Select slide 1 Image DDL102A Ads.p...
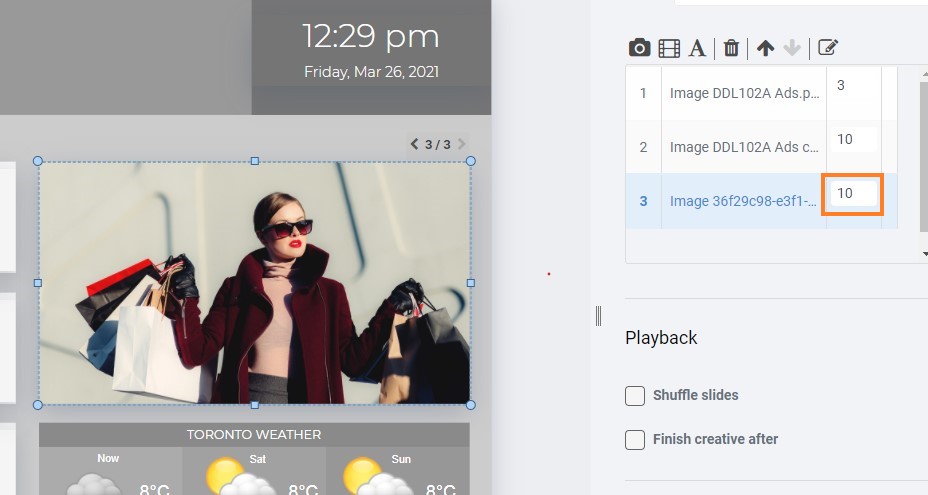The height and width of the screenshot is (495, 928). pyautogui.click(x=744, y=93)
